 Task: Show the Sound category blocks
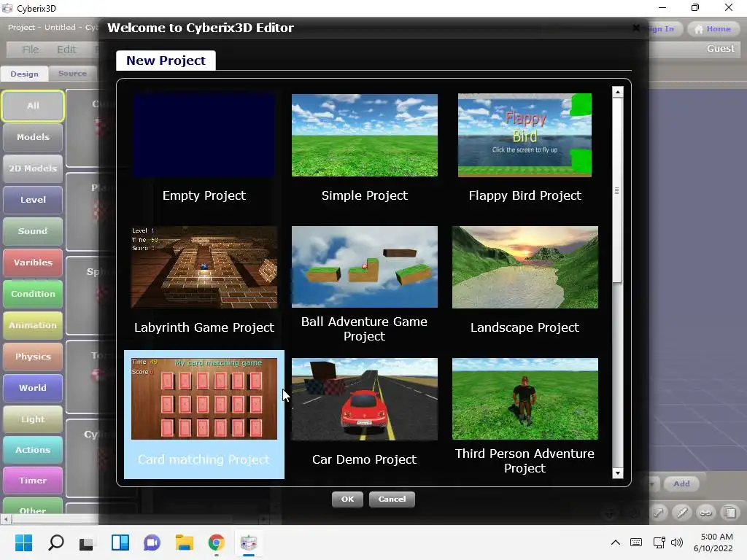[x=33, y=231]
